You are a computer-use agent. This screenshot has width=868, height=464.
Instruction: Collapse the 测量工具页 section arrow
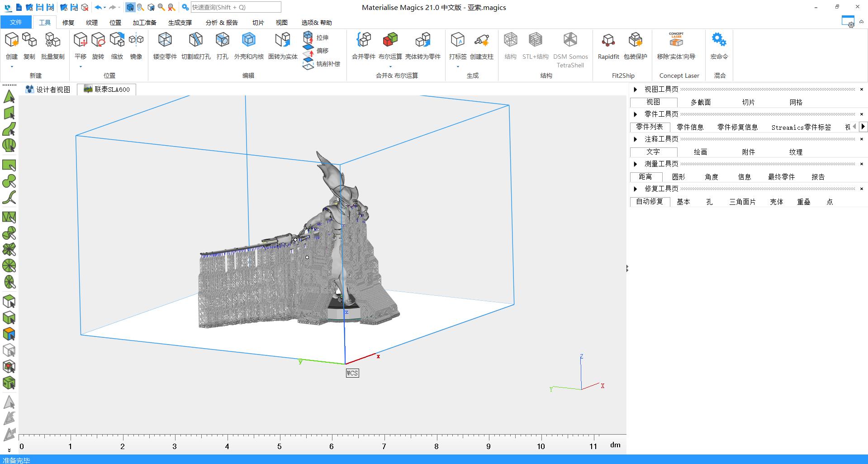pyautogui.click(x=636, y=164)
